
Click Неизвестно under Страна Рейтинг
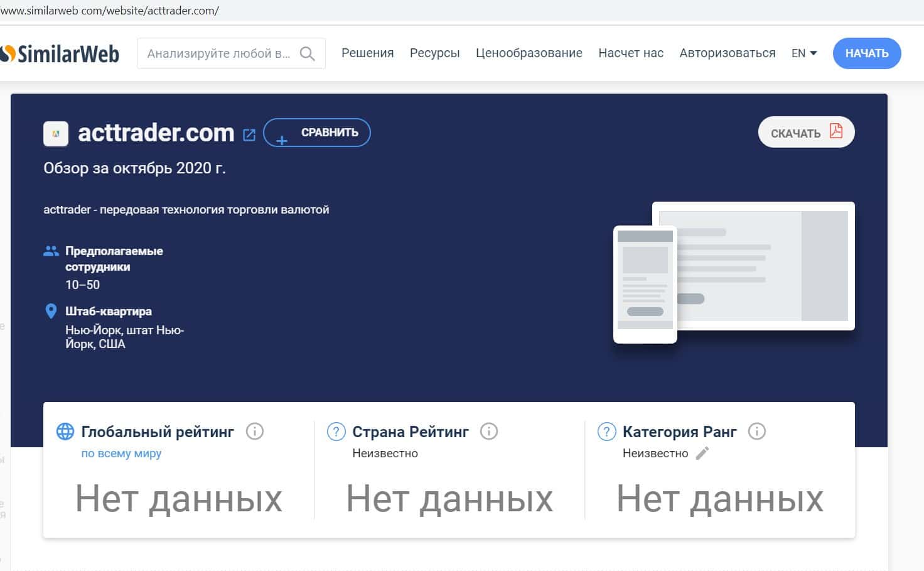click(385, 454)
